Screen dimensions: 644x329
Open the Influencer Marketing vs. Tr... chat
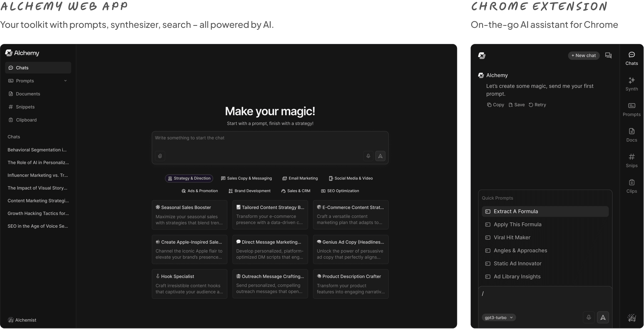(38, 175)
